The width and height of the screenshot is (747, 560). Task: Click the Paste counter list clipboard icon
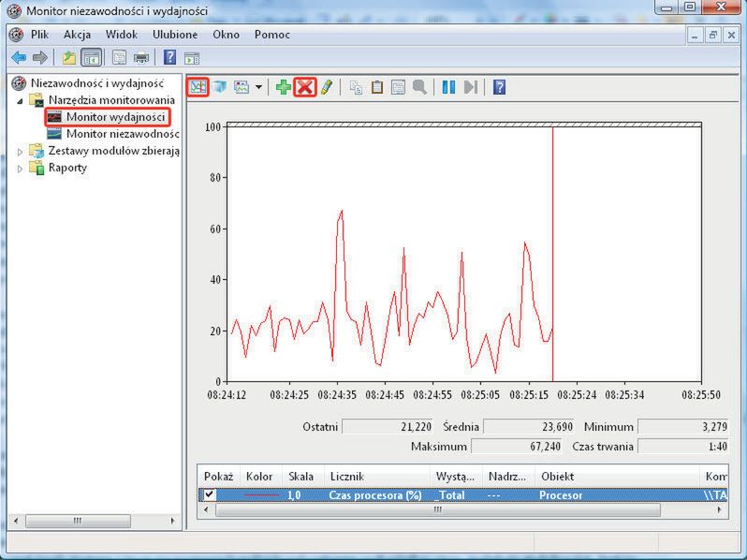pyautogui.click(x=377, y=87)
